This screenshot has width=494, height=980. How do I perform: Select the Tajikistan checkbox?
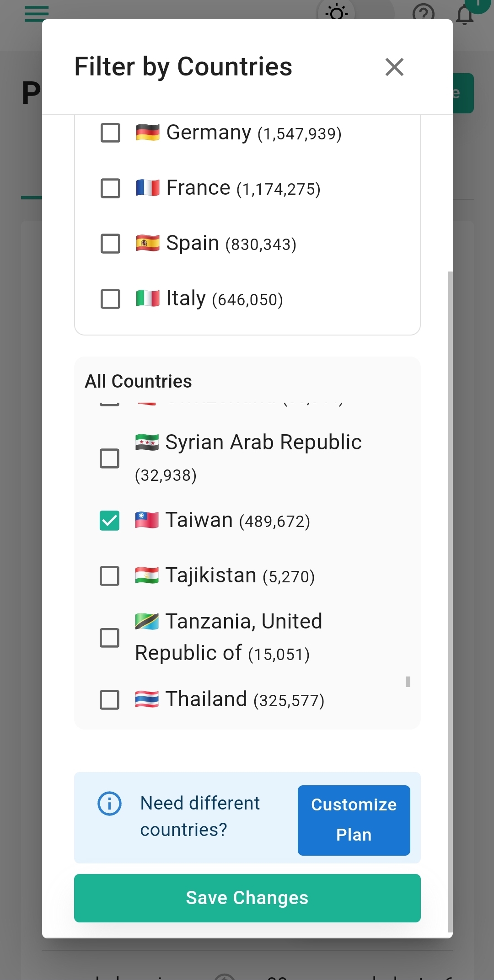tap(110, 576)
